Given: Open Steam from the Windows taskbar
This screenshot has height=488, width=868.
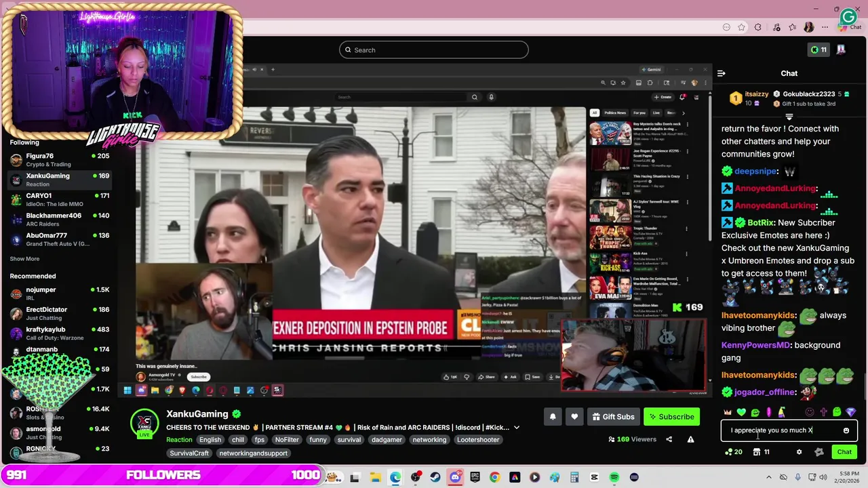Looking at the screenshot, I should (435, 477).
